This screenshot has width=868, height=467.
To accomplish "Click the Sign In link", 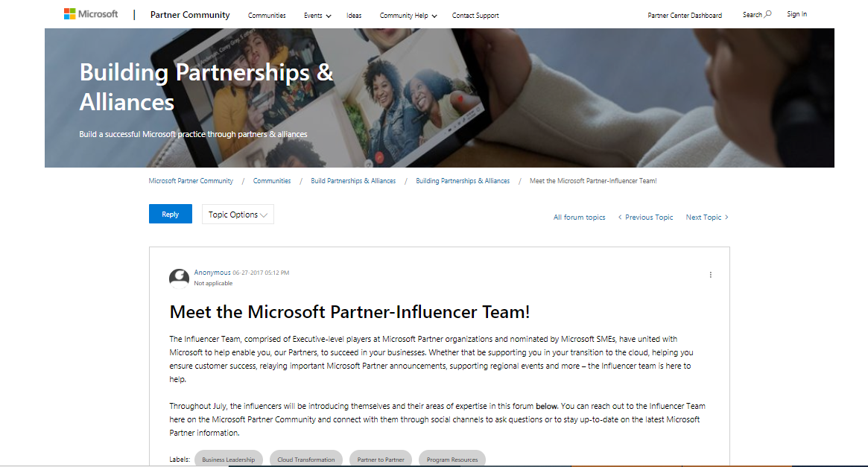I will click(796, 14).
